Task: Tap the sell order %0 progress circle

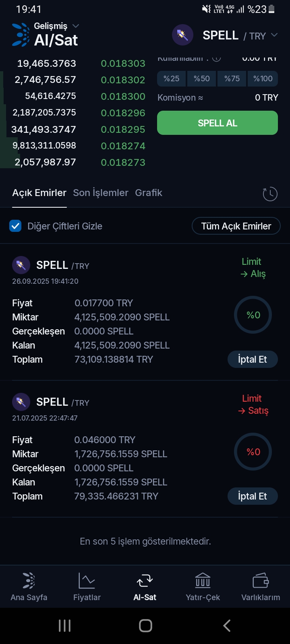Action: click(253, 452)
